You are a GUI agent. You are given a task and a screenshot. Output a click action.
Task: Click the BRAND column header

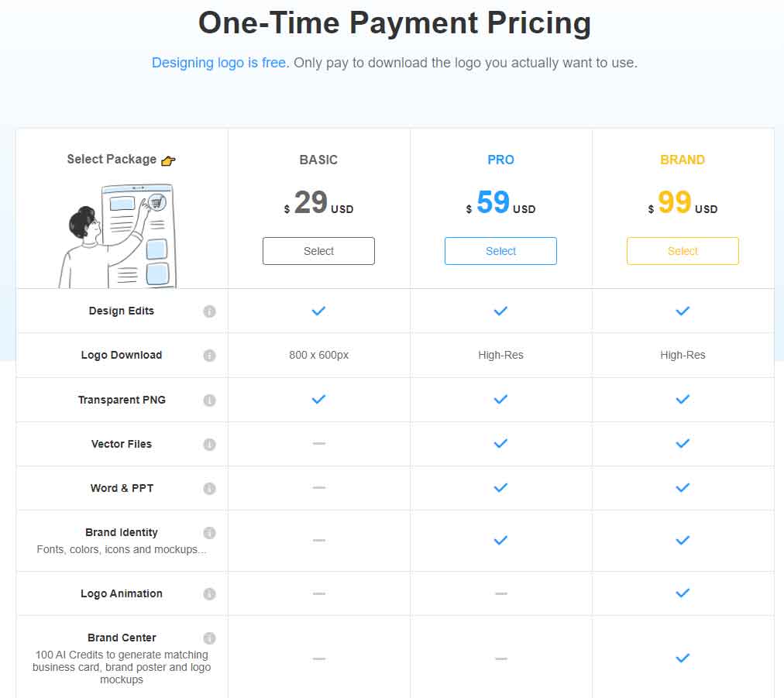point(683,160)
